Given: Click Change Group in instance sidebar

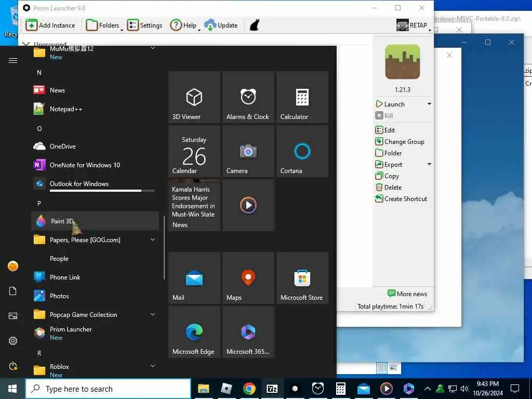Looking at the screenshot, I should 400,141.
